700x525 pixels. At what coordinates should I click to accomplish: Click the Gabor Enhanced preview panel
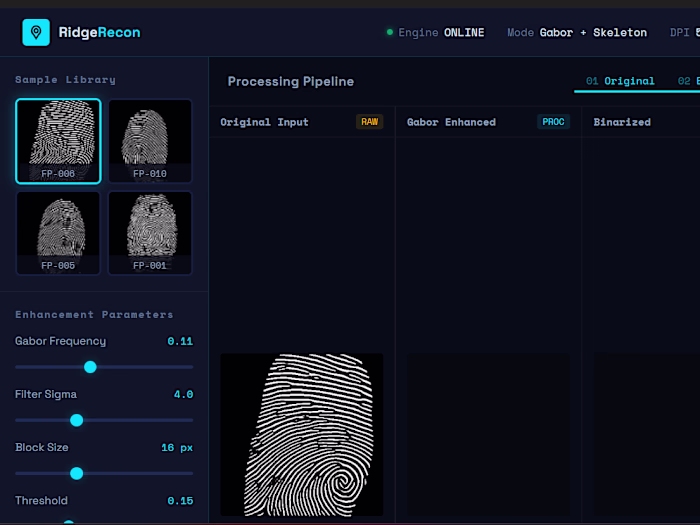[488, 435]
